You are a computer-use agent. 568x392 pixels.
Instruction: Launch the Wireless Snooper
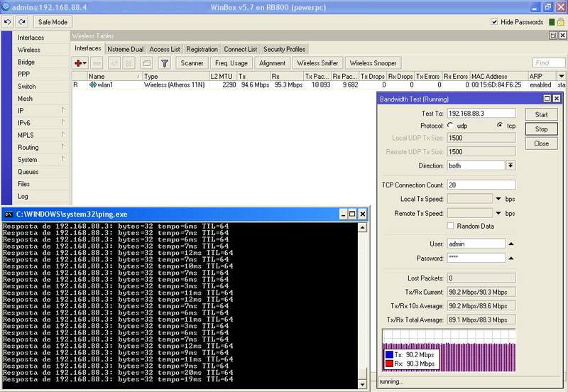[x=373, y=63]
